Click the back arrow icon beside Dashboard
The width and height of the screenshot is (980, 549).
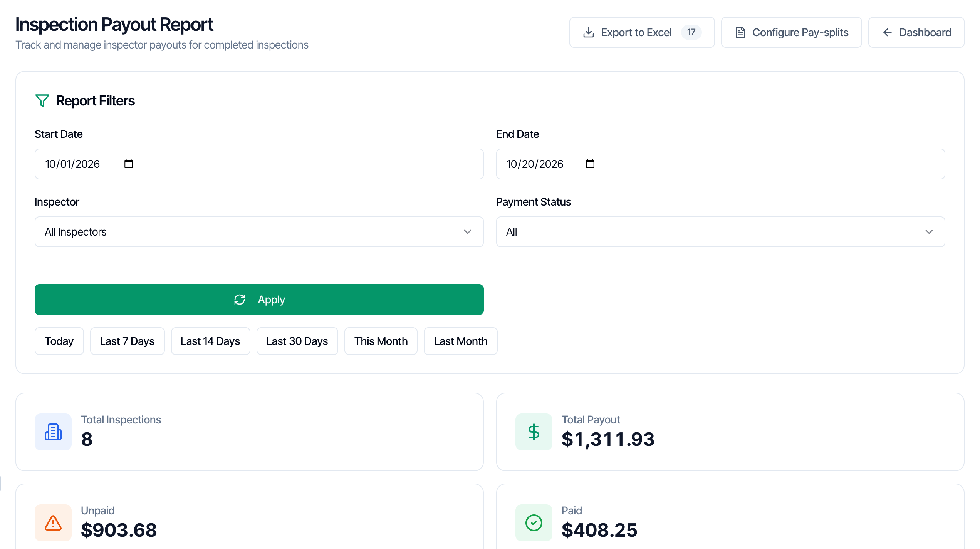(x=888, y=32)
